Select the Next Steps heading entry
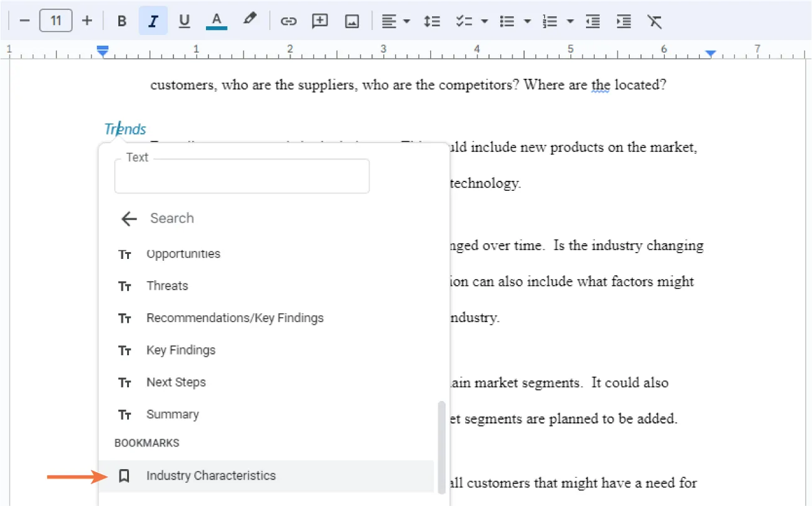Viewport: 812px width, 506px height. click(x=176, y=382)
